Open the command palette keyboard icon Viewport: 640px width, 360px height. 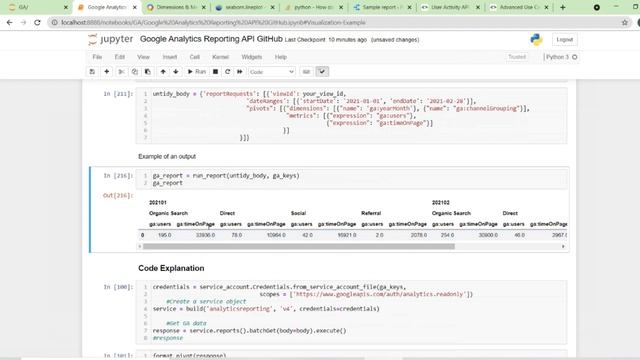coord(306,72)
